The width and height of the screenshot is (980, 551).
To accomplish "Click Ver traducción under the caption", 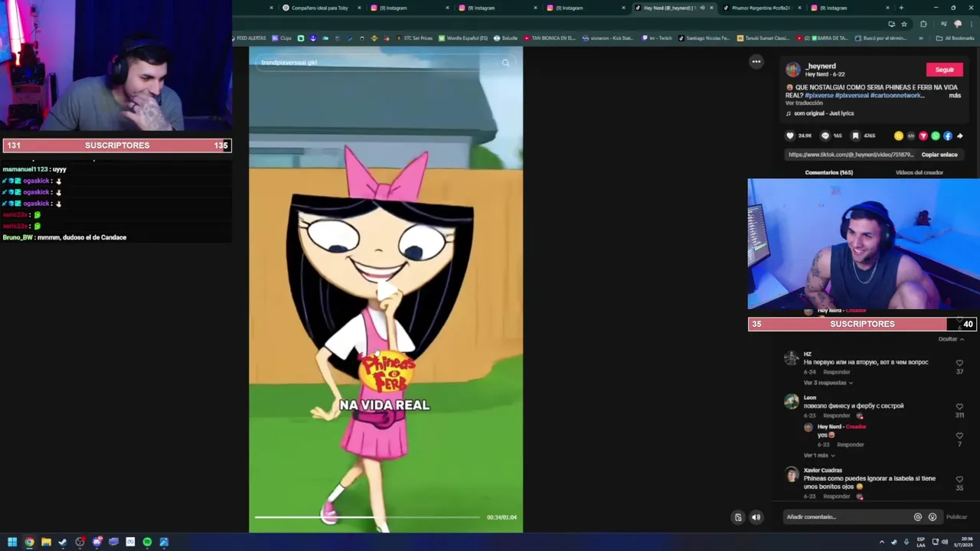I will coord(804,103).
